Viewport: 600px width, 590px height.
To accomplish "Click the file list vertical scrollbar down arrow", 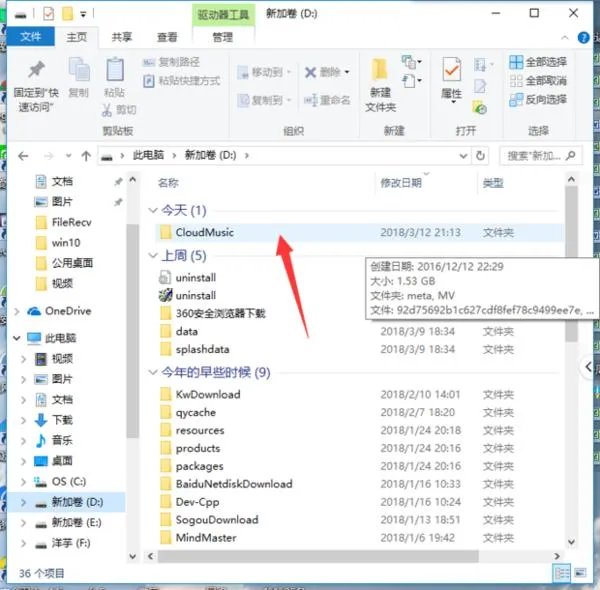I will [571, 542].
